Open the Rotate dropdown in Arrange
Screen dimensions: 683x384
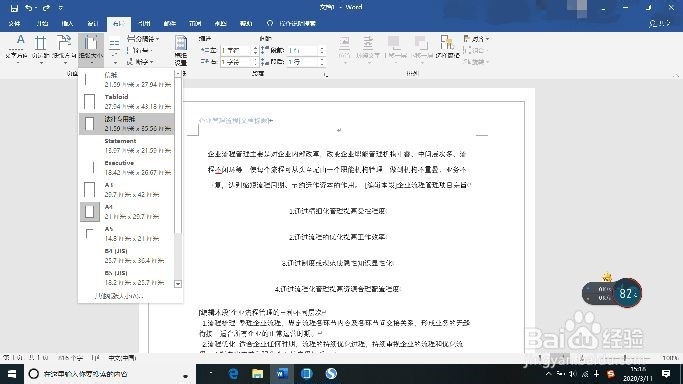point(476,62)
